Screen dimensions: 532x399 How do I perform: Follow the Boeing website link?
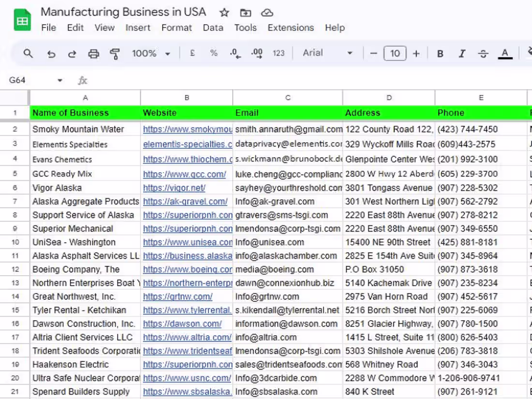coord(187,269)
